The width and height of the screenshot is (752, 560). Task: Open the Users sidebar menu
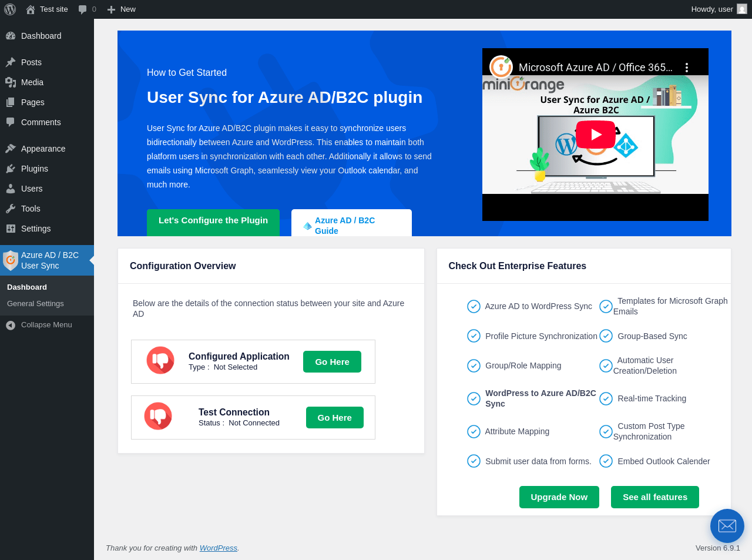tap(47, 189)
